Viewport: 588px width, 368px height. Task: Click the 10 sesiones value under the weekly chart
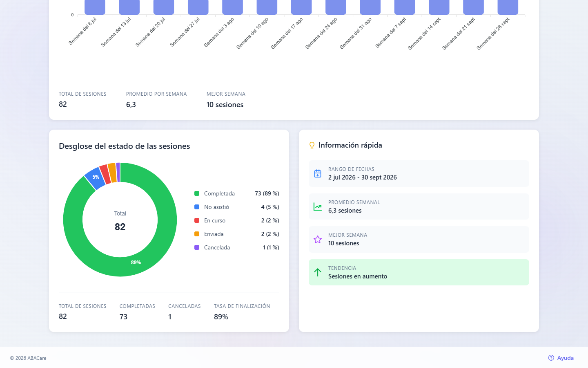pos(225,105)
